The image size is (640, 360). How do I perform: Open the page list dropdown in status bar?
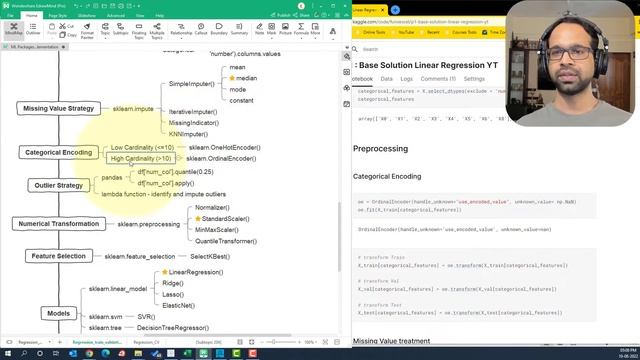tap(49, 342)
